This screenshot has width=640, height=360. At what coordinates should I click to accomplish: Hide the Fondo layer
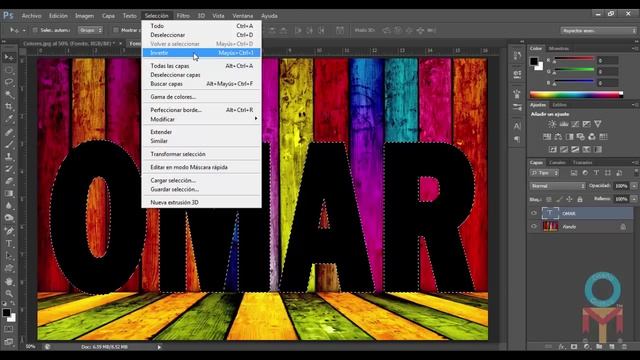click(x=534, y=227)
